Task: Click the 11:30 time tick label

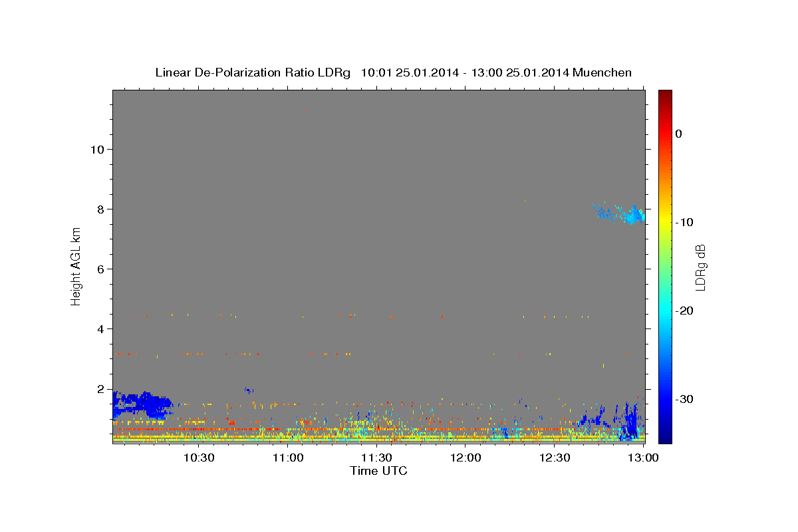Action: [x=376, y=458]
